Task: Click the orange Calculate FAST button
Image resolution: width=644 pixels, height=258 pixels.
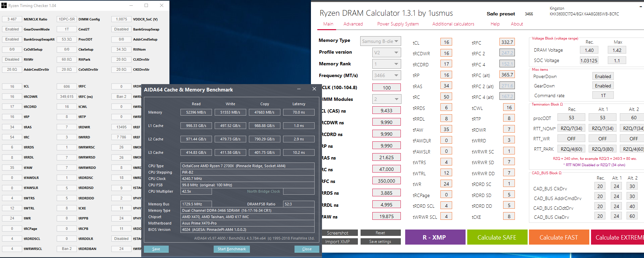Action: 559,237
